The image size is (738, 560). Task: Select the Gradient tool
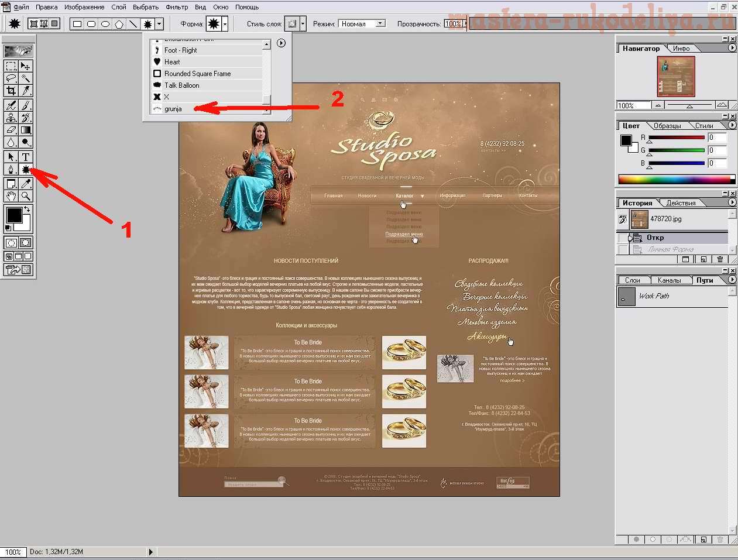coord(26,130)
